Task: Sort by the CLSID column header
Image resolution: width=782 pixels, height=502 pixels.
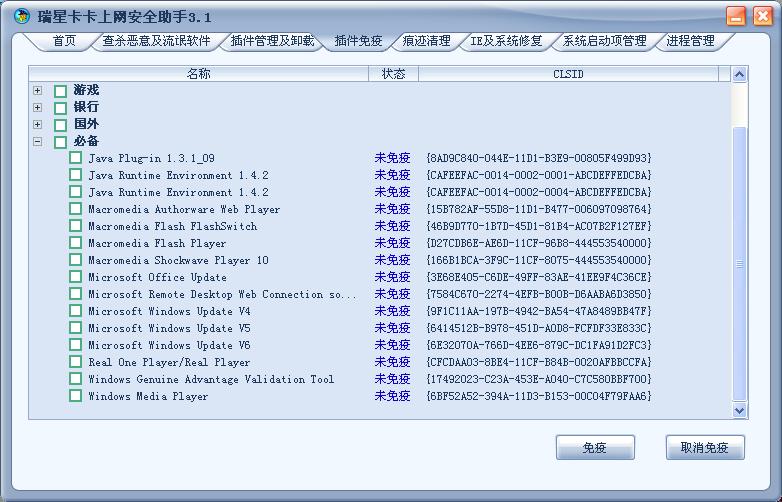Action: (x=568, y=74)
